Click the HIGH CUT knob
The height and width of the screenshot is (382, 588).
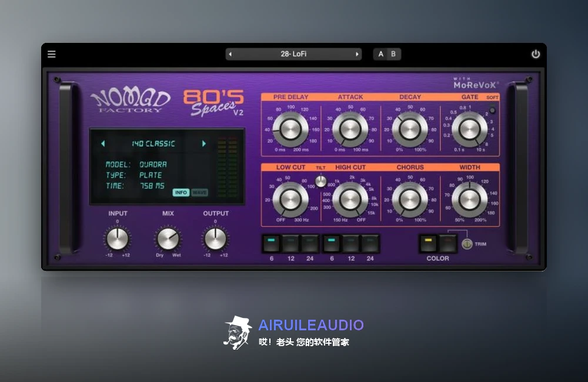pos(350,199)
